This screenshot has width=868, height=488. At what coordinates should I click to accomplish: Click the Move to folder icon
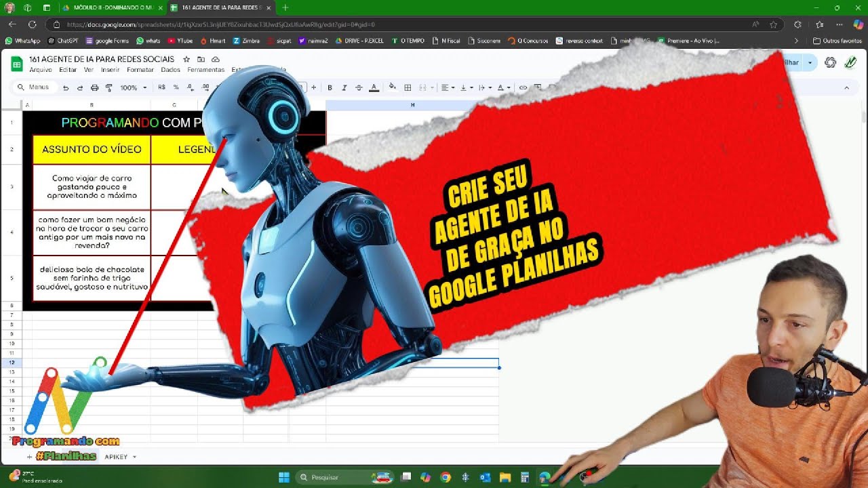201,60
